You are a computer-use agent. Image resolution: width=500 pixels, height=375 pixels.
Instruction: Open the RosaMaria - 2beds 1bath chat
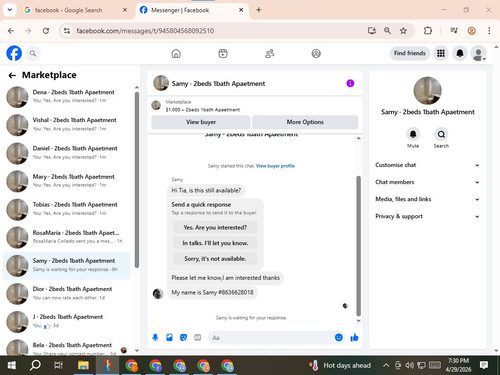pyautogui.click(x=67, y=237)
